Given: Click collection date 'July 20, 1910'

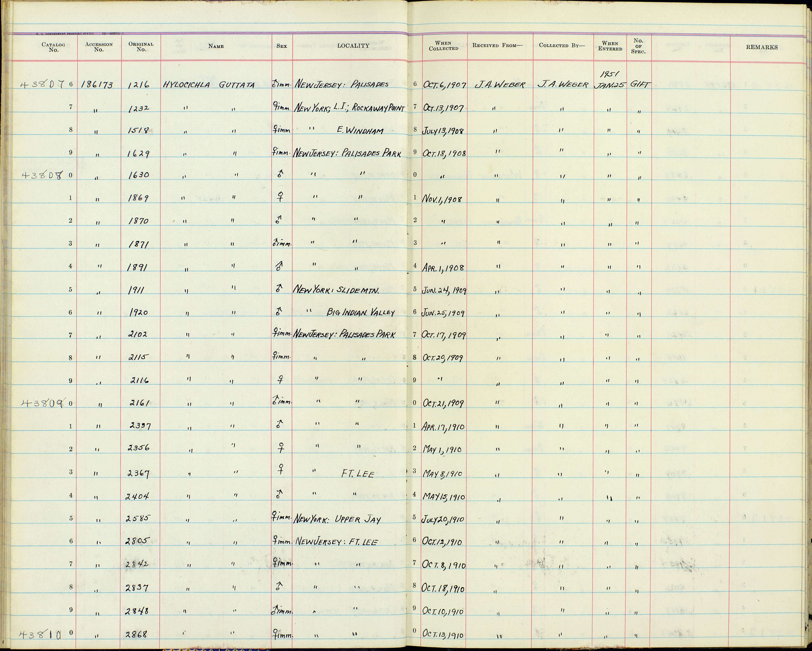Looking at the screenshot, I should [x=443, y=519].
